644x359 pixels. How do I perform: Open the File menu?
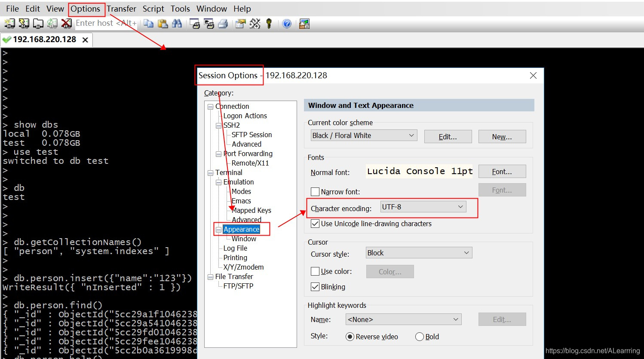pos(12,9)
